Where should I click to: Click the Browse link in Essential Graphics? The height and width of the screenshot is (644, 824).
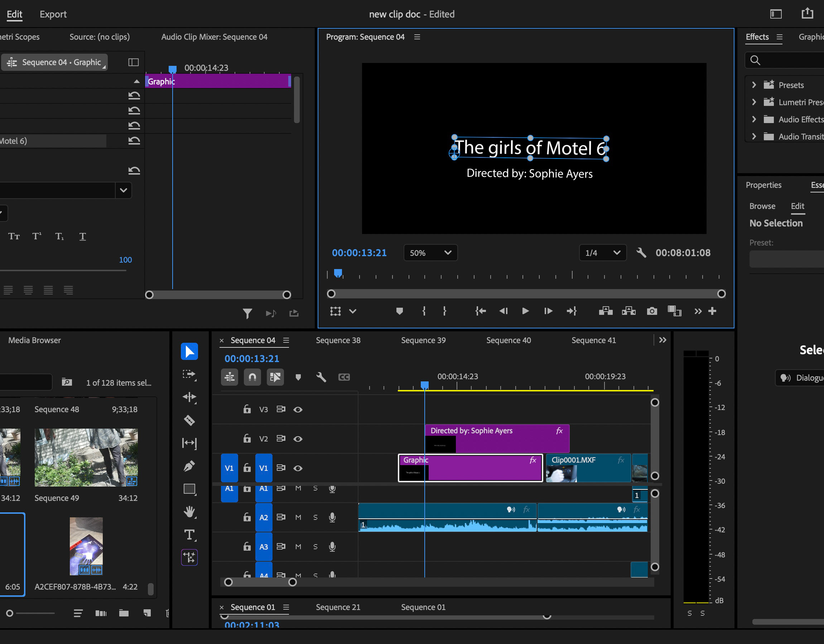[x=762, y=206]
